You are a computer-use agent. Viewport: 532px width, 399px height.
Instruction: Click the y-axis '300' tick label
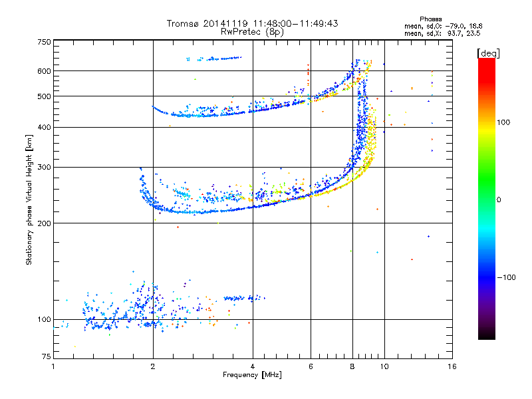pyautogui.click(x=44, y=167)
